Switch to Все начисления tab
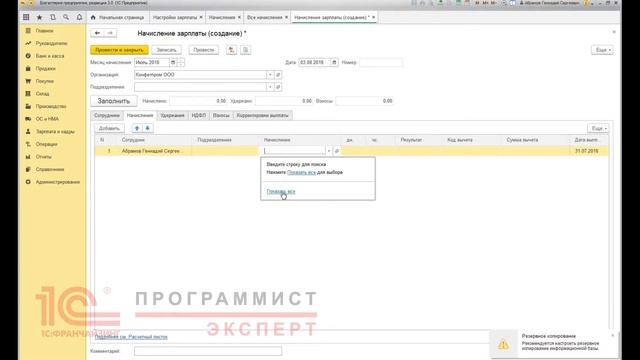 coord(264,18)
